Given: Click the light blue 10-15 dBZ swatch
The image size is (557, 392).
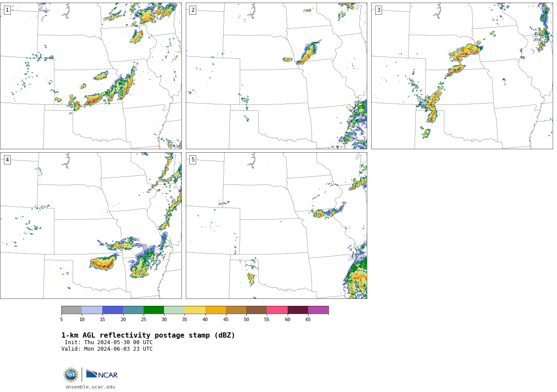Looking at the screenshot, I should click(x=92, y=310).
